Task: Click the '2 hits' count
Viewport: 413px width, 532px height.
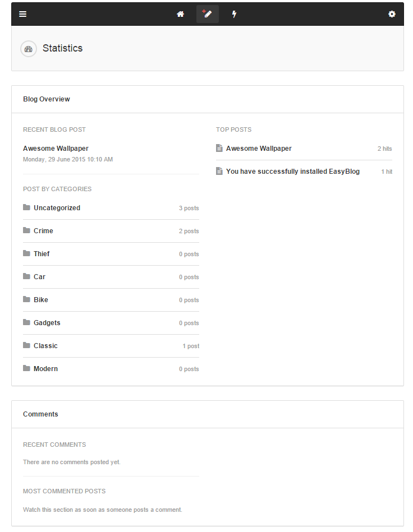Action: point(385,149)
